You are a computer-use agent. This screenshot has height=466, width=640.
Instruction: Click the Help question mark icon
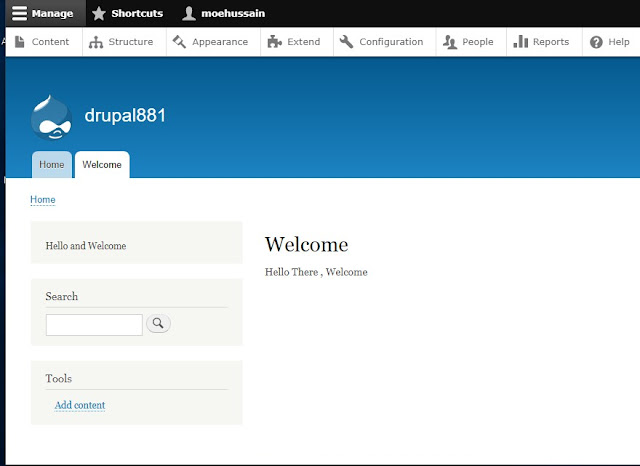tap(596, 42)
